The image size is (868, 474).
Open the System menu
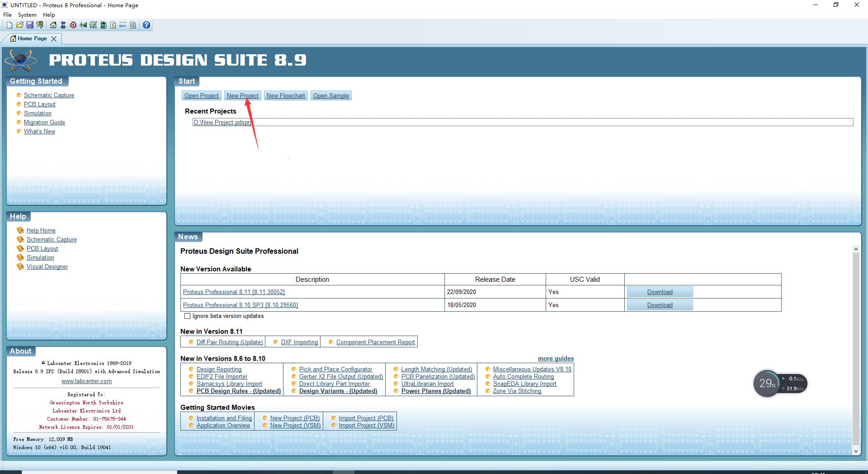pyautogui.click(x=27, y=15)
